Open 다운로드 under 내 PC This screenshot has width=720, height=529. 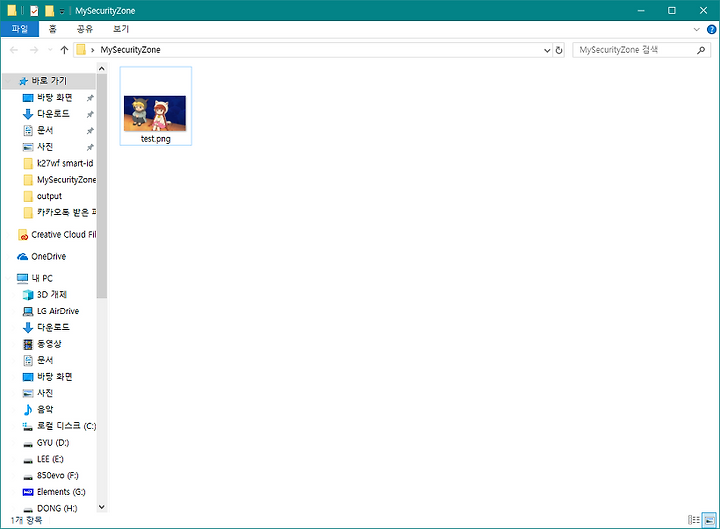[53, 327]
